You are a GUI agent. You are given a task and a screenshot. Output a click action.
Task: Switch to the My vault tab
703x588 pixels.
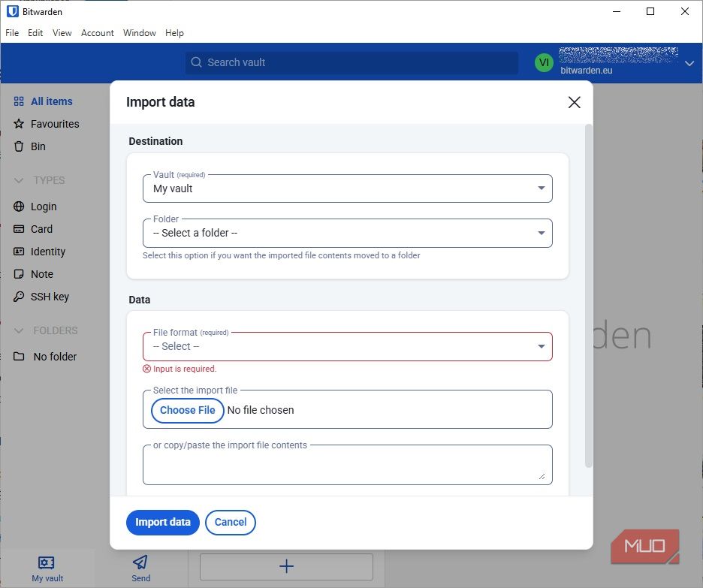(x=47, y=569)
